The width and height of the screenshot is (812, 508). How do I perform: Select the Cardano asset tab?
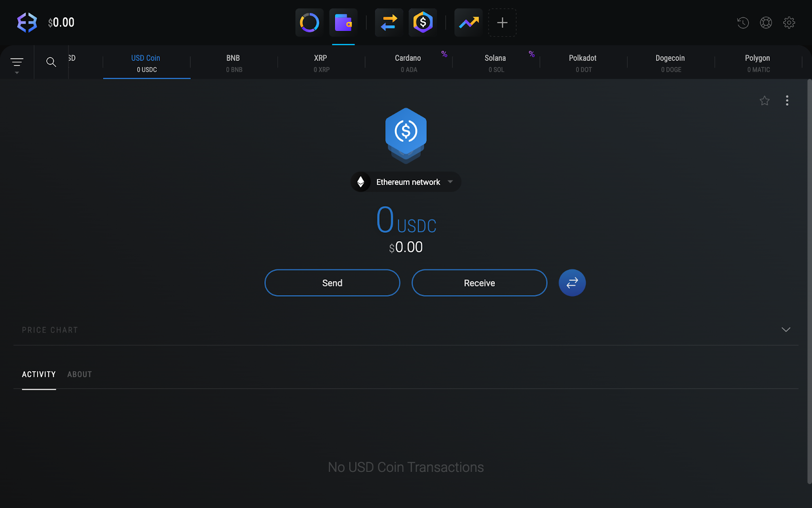click(408, 63)
